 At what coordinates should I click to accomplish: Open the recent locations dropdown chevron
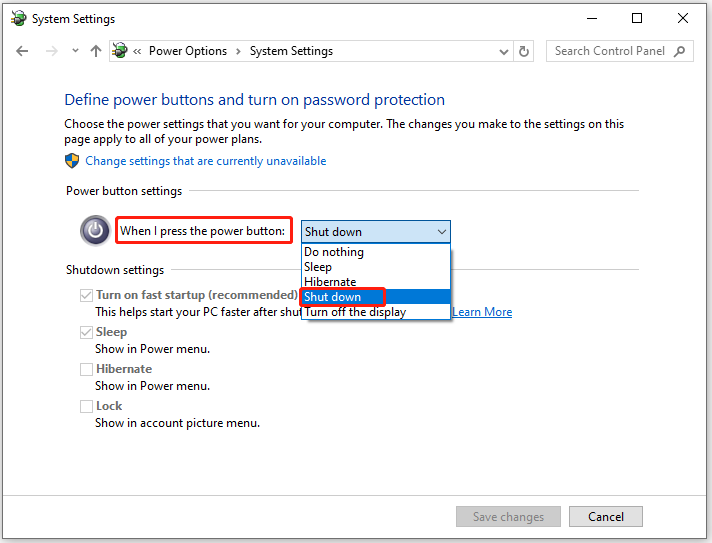73,52
